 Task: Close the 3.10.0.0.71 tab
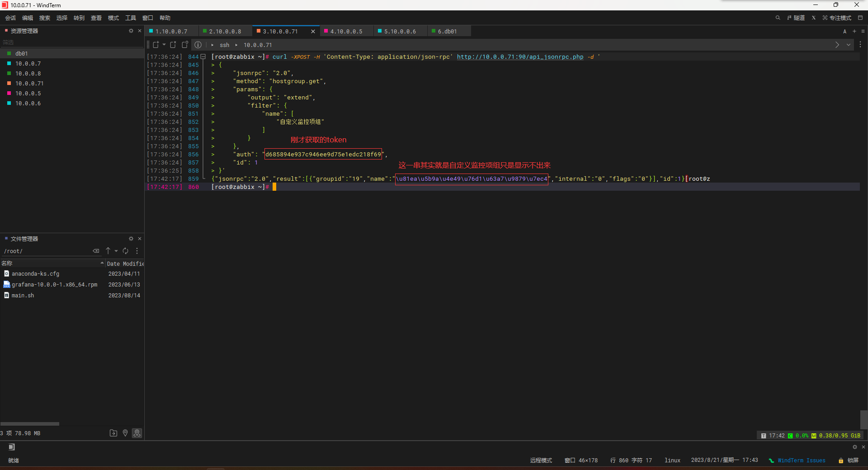(313, 31)
